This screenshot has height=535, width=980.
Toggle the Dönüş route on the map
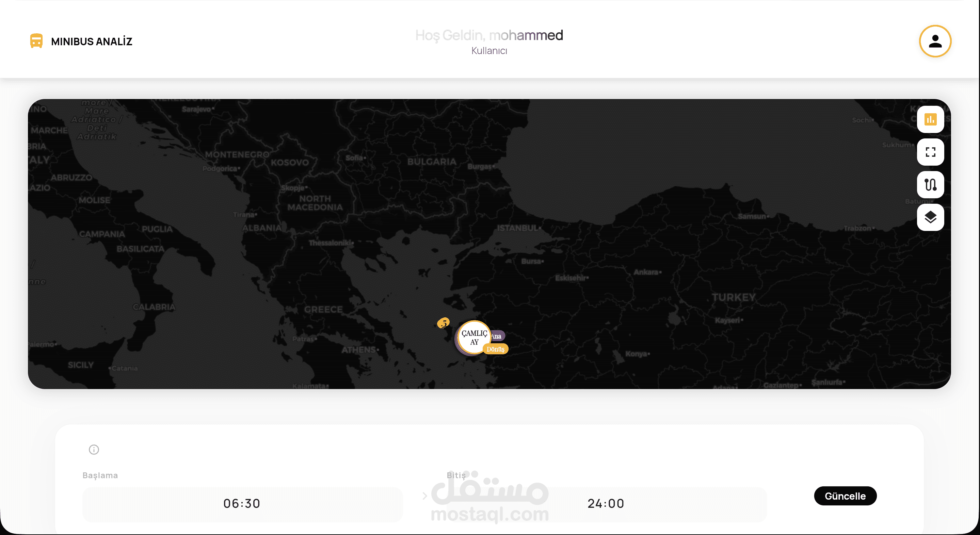pos(496,349)
